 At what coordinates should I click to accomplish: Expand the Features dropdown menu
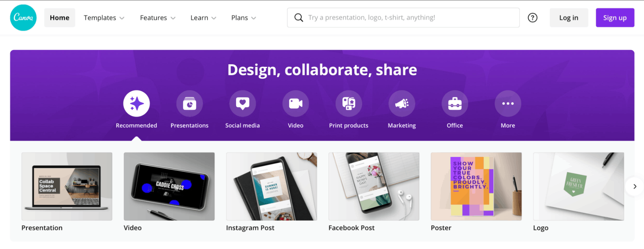tap(158, 18)
